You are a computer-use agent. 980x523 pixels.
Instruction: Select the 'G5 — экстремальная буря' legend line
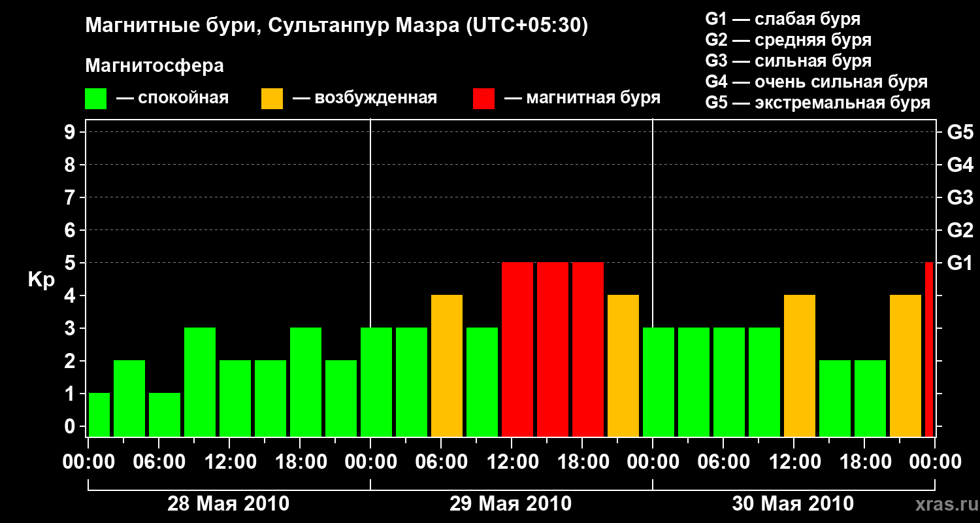[818, 103]
